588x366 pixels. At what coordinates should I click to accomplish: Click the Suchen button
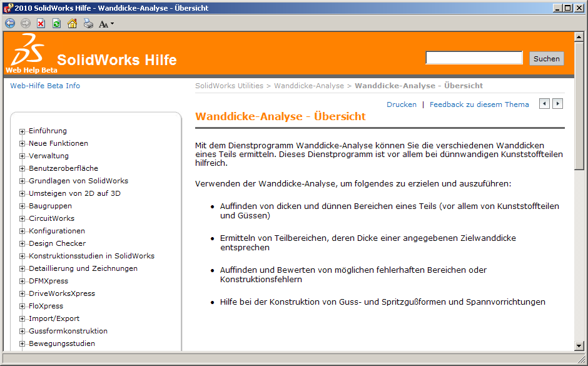pos(546,59)
